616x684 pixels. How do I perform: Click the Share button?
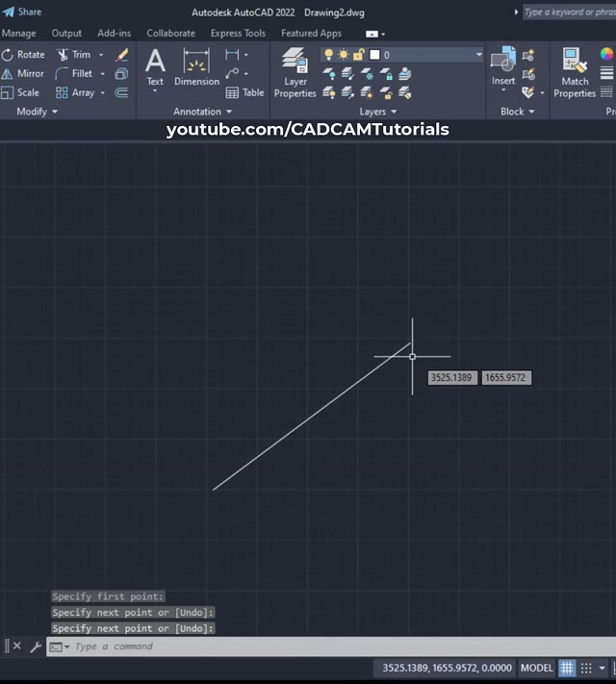(22, 12)
